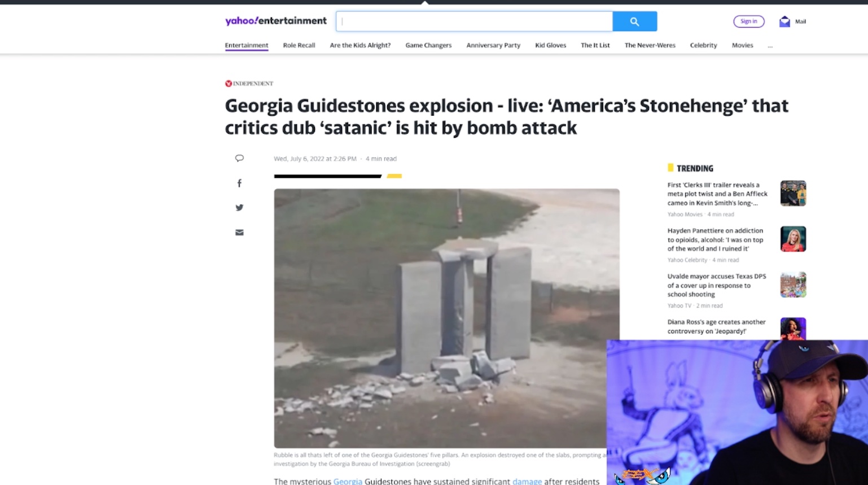Share article via Twitter icon

239,208
